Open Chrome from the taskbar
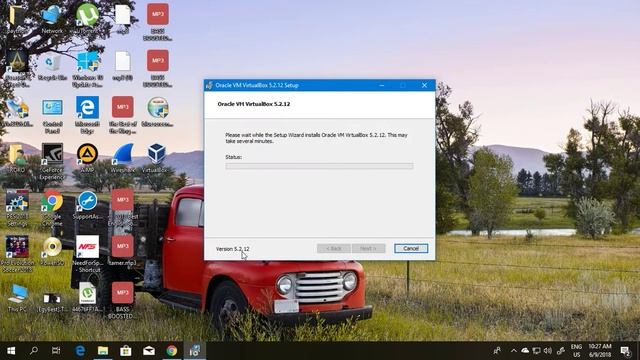 click(171, 351)
